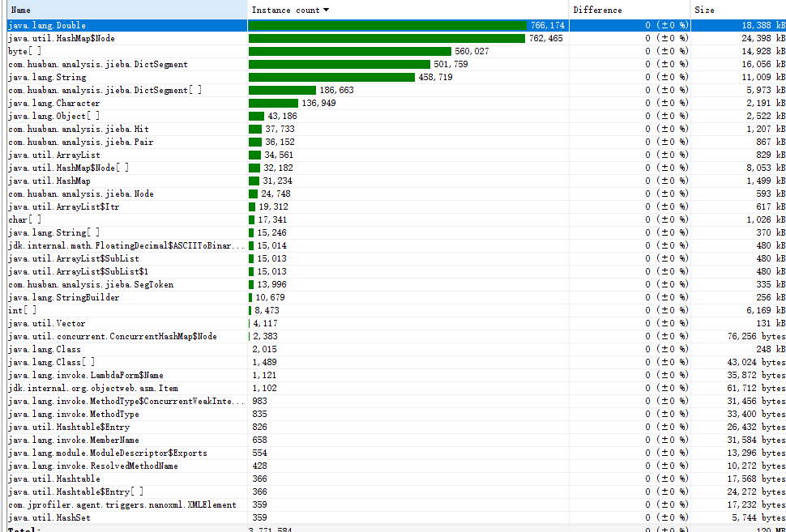Image resolution: width=786 pixels, height=532 pixels.
Task: Click the 6,169 kB size cell
Action: pos(738,311)
